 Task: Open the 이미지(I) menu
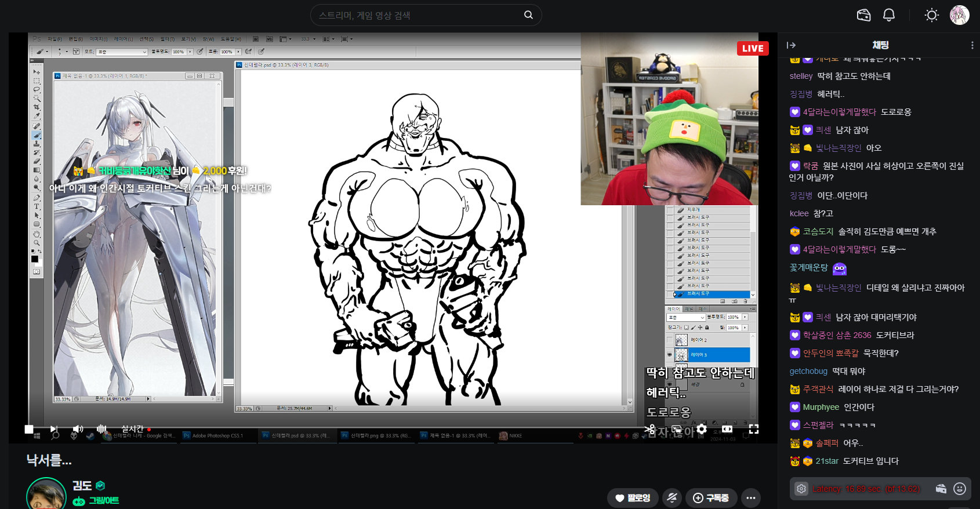point(99,39)
